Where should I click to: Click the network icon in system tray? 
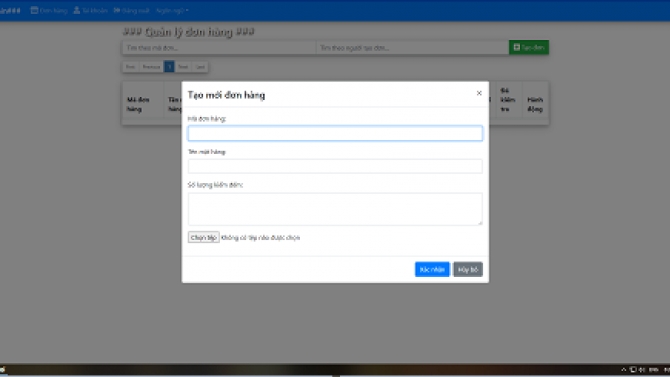point(633,370)
